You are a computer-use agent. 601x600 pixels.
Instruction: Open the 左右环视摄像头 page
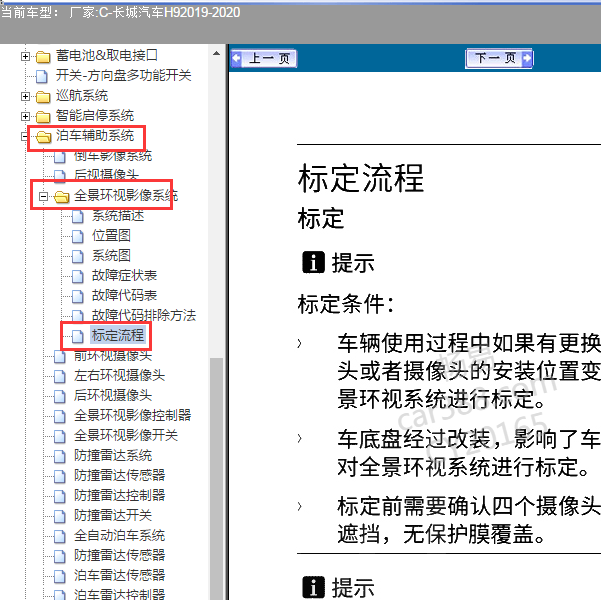coord(119,375)
